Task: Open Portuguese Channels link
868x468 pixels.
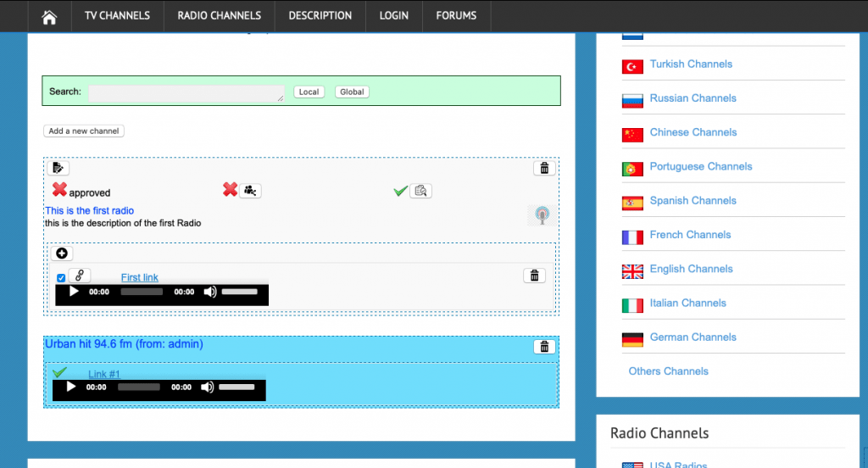Action: tap(701, 167)
